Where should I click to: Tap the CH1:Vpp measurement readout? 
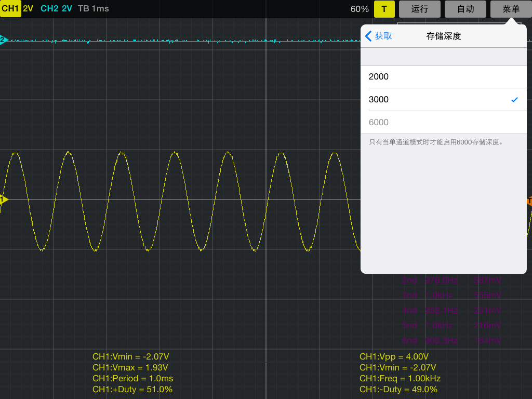point(394,356)
